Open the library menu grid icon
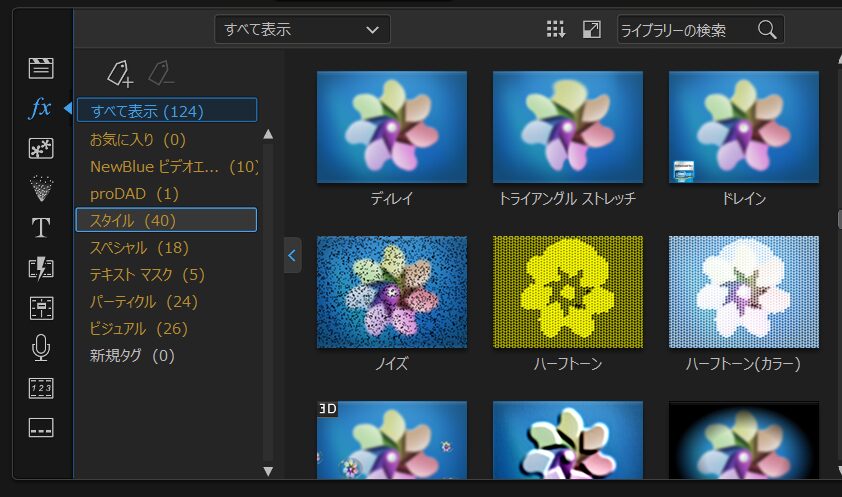Image resolution: width=842 pixels, height=497 pixels. click(555, 29)
